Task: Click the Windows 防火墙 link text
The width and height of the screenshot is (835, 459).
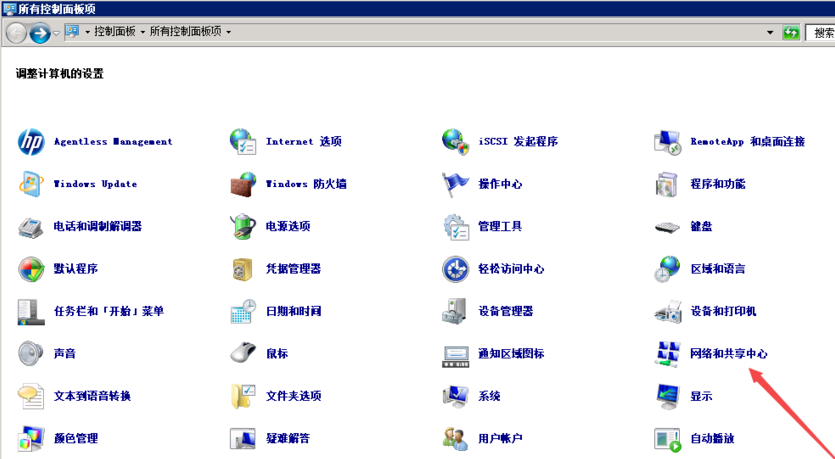Action: click(306, 184)
